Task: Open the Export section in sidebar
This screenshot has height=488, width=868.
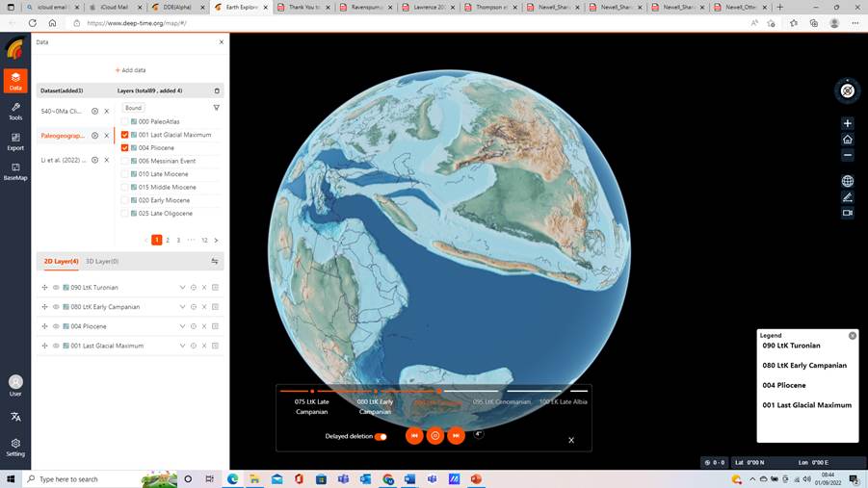Action: tap(15, 141)
